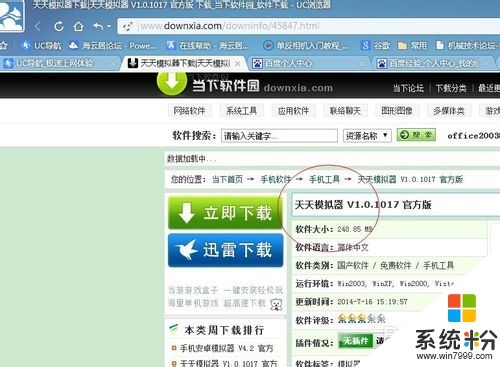Go to browser home page icon

pyautogui.click(x=78, y=26)
